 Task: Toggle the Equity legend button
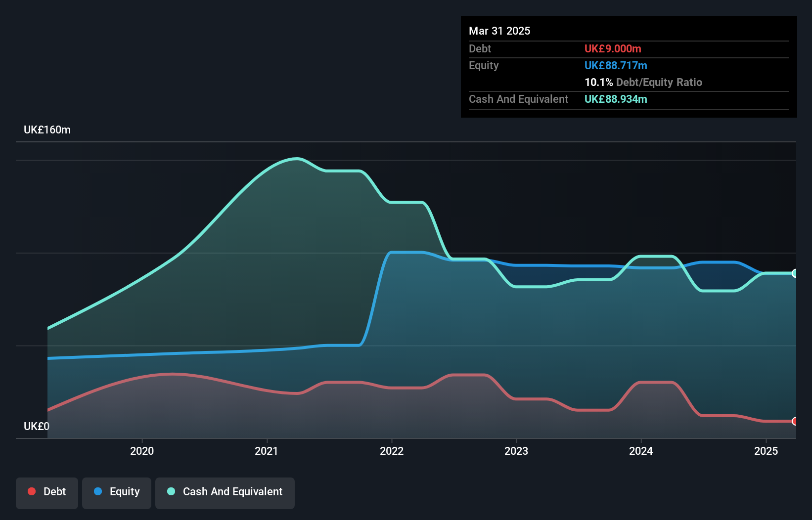click(117, 493)
